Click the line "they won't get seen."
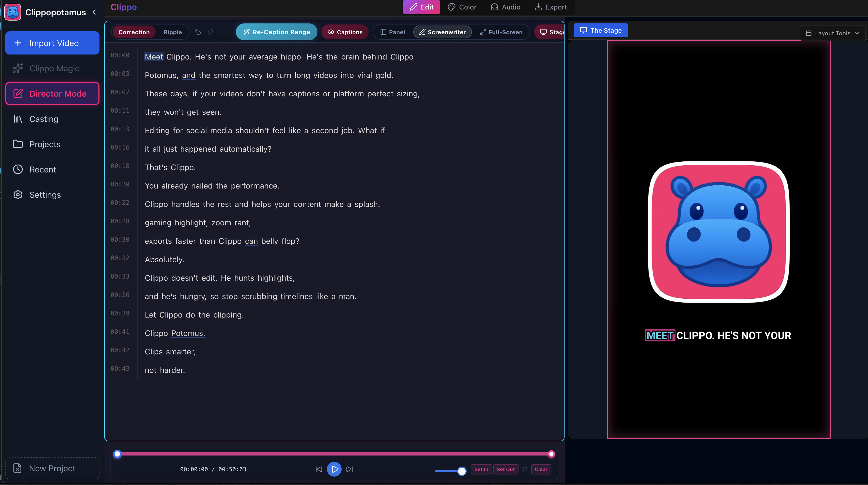868x485 pixels. tap(183, 112)
